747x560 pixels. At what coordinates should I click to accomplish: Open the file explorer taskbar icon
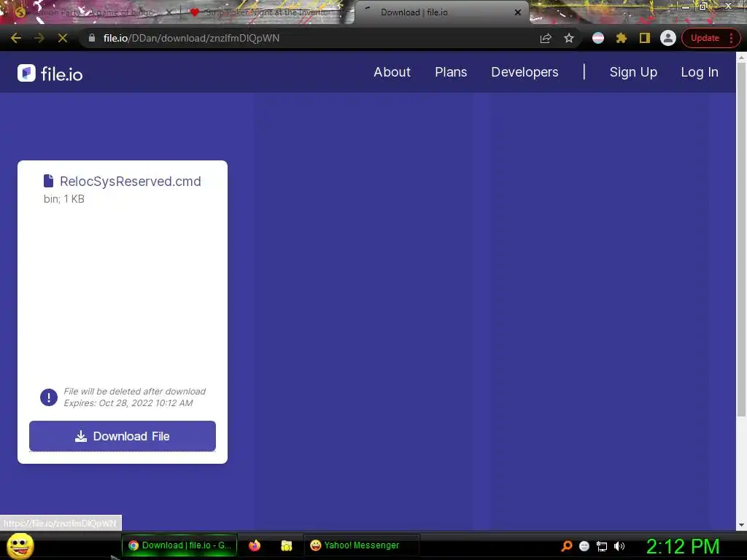[x=286, y=545]
